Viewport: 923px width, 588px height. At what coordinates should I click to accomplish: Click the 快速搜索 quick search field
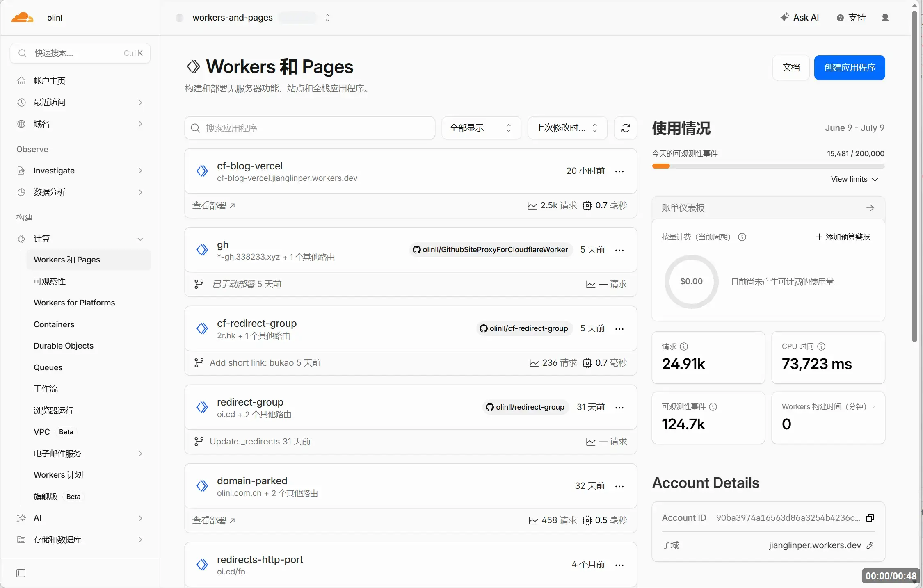[80, 53]
